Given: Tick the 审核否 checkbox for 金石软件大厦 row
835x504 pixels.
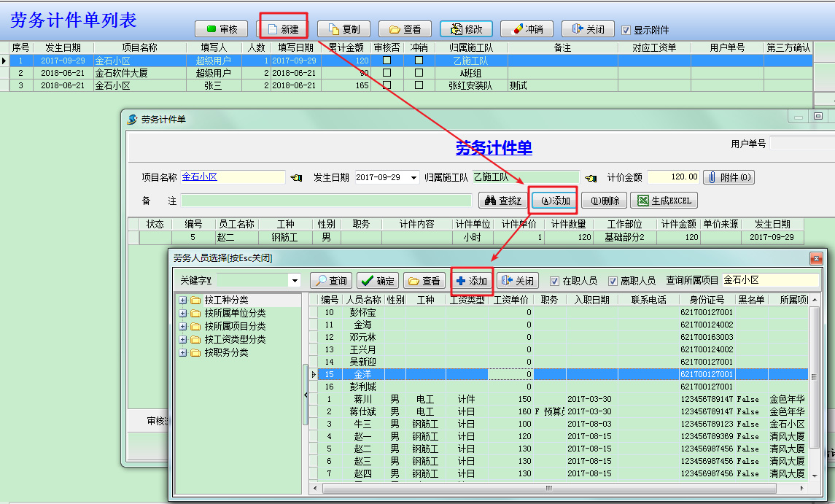Looking at the screenshot, I should 387,72.
